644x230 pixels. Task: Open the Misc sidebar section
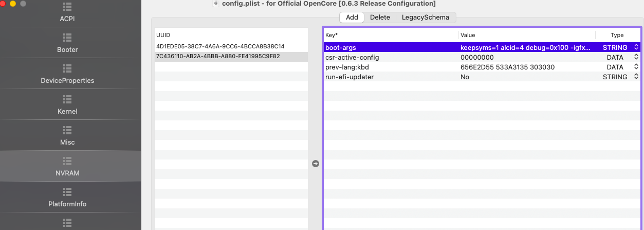click(x=67, y=136)
